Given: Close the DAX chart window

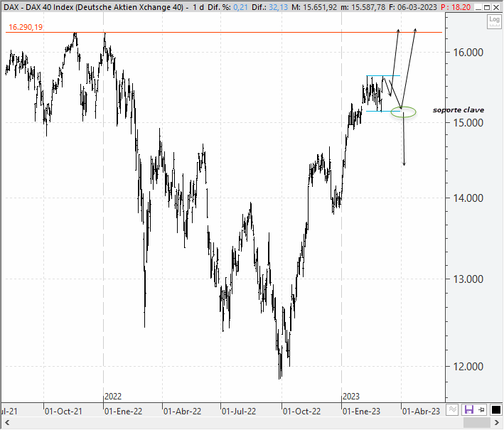Looking at the screenshot, I should tap(497, 7).
